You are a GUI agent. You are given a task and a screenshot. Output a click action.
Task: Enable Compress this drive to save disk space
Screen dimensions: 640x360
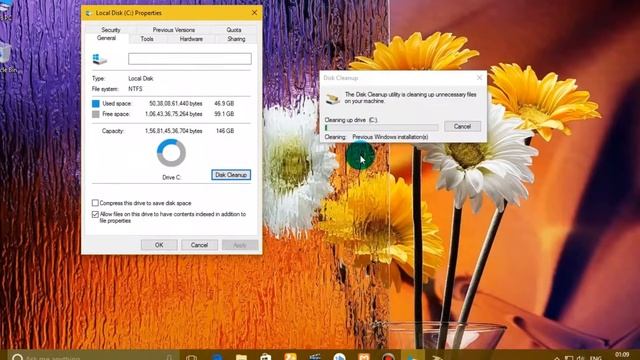[x=95, y=203]
